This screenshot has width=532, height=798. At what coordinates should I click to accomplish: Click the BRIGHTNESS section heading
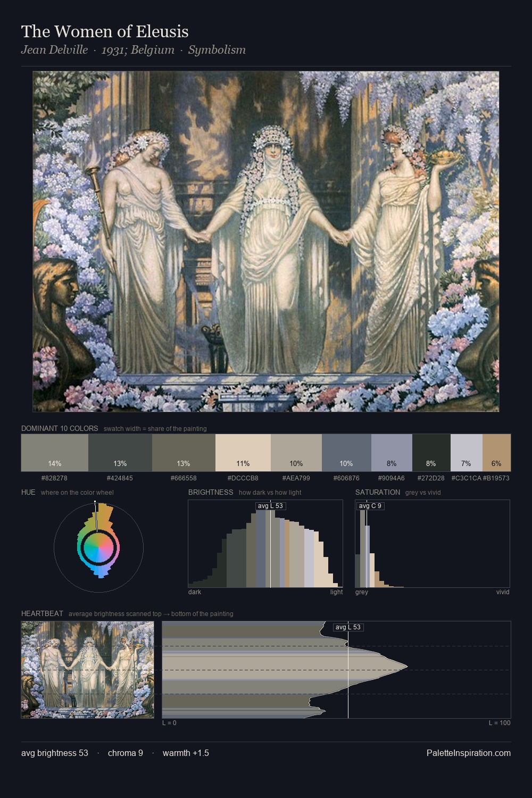211,492
